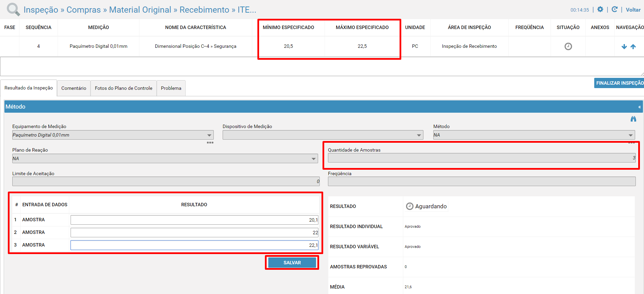Click the timer 00:14:35
644x294 pixels.
(580, 10)
